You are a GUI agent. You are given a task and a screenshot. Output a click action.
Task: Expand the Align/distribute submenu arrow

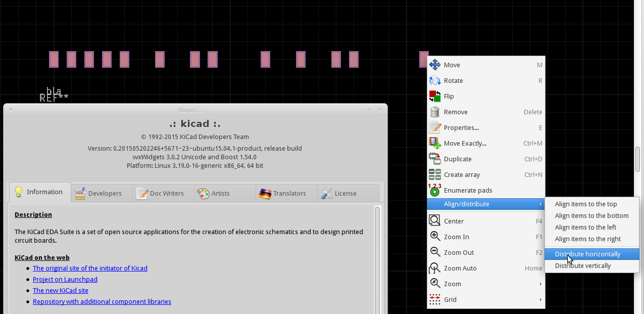540,204
